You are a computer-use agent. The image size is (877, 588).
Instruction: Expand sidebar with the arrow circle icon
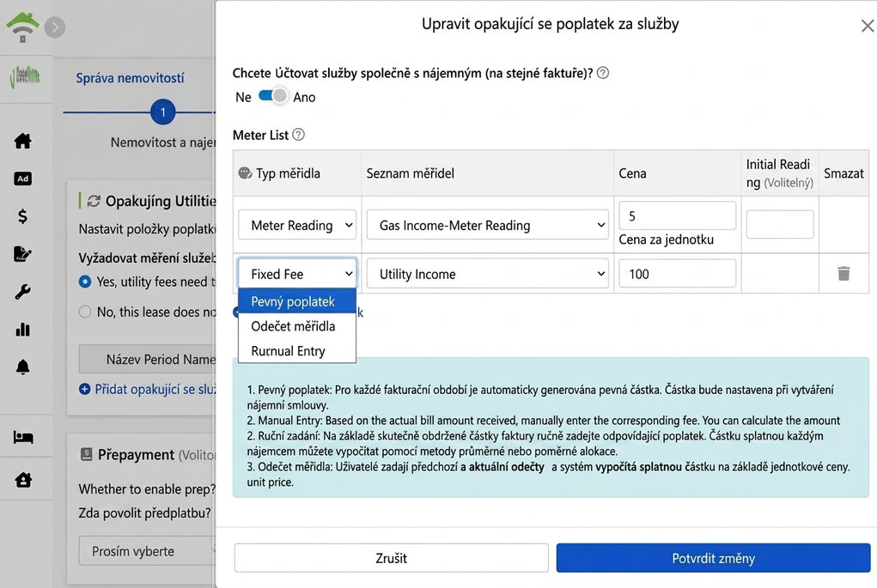coord(55,27)
